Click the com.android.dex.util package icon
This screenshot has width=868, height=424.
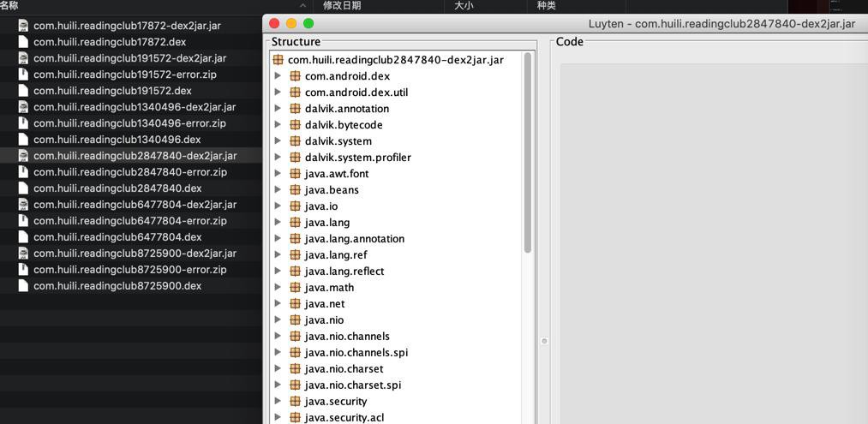(295, 93)
